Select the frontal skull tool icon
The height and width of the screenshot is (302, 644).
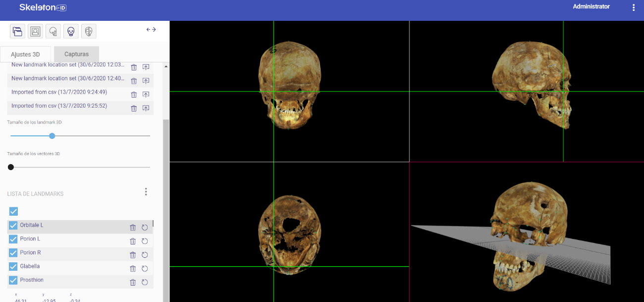coord(71,31)
